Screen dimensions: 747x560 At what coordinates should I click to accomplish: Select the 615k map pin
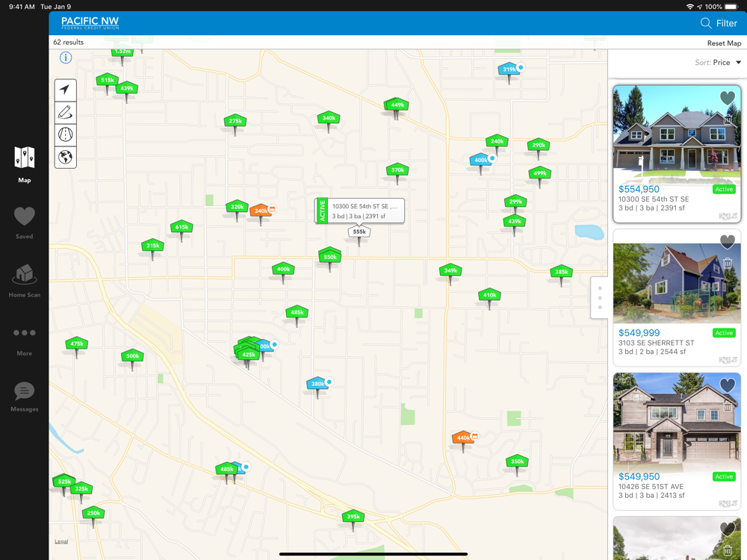[x=182, y=227]
